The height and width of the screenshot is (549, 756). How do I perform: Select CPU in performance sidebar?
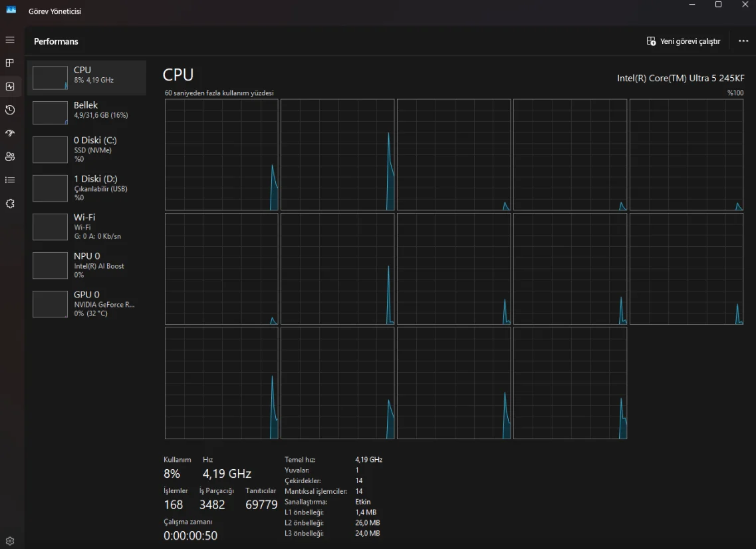[87, 78]
